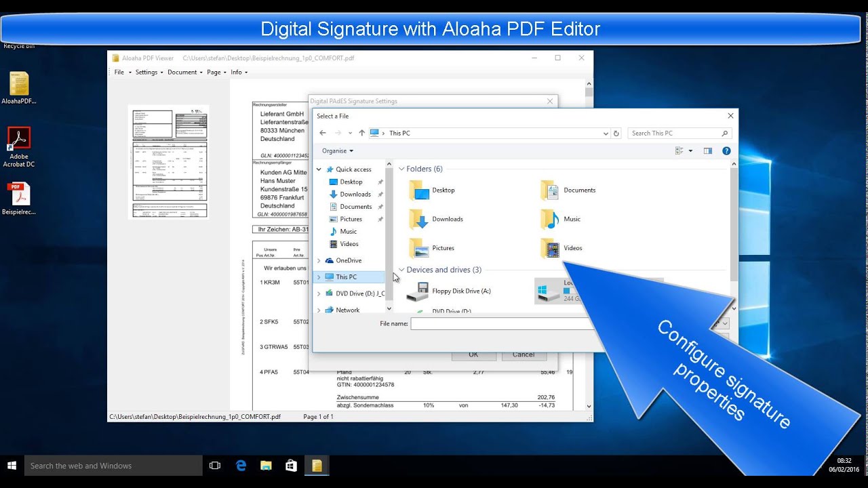Collapse the Folders (6) group
Image resolution: width=868 pixels, height=488 pixels.
click(x=401, y=169)
